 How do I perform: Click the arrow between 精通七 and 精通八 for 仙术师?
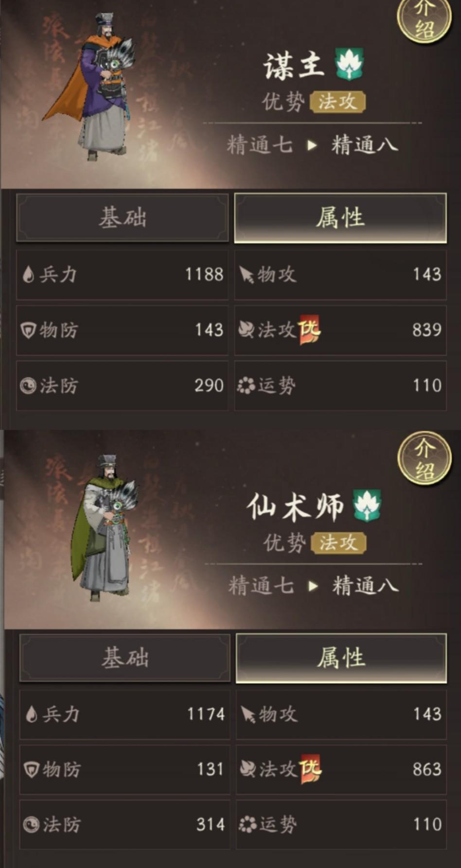point(313,586)
